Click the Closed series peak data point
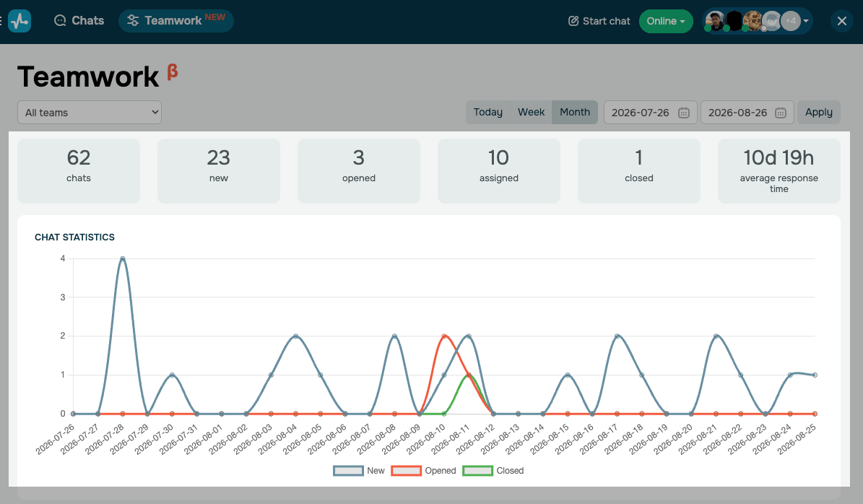This screenshot has width=863, height=504. tap(469, 375)
